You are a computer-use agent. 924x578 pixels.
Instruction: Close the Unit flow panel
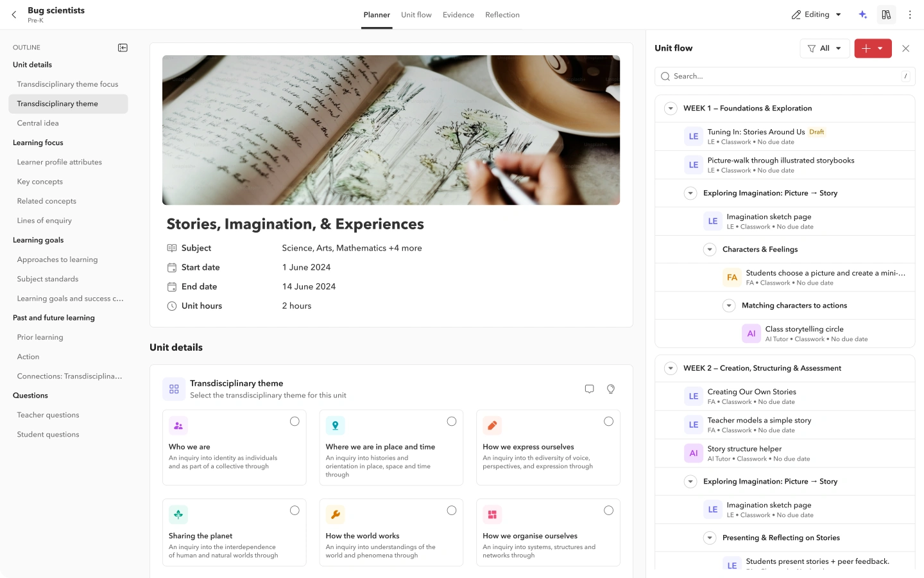(x=905, y=48)
